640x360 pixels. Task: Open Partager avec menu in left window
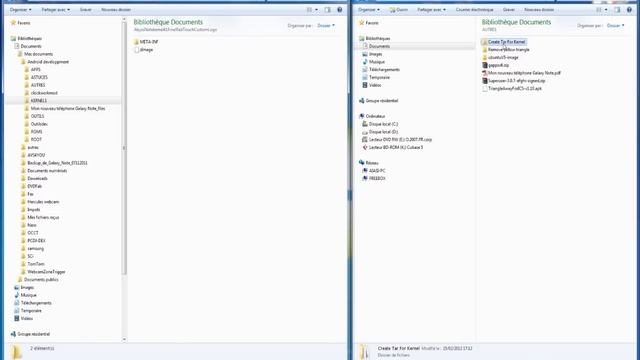point(56,9)
